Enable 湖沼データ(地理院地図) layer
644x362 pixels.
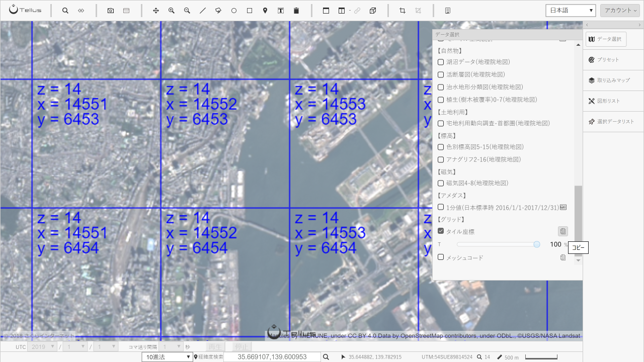(441, 62)
